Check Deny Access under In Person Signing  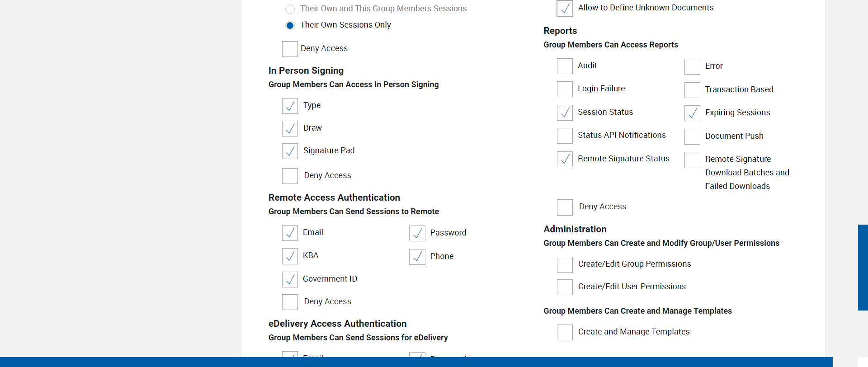click(x=290, y=176)
